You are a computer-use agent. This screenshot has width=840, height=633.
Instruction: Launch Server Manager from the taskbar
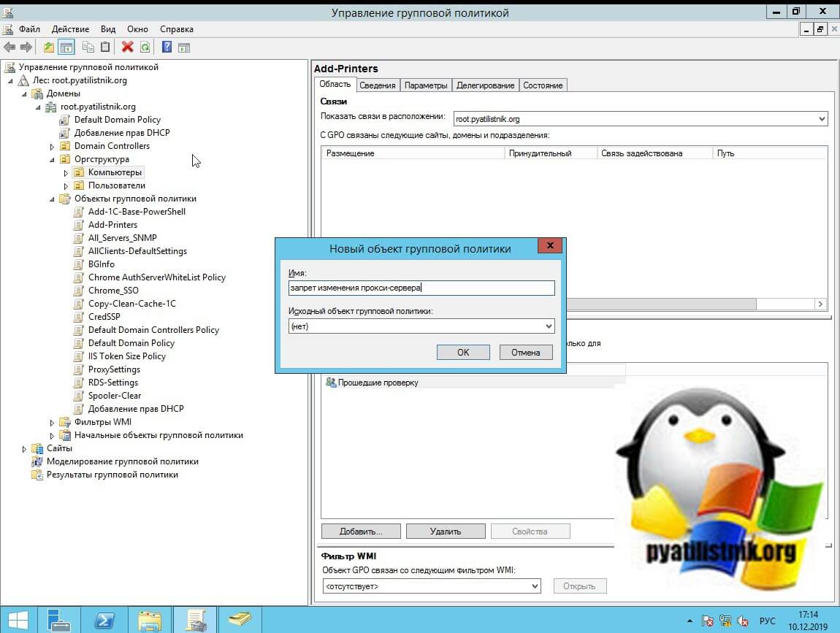(59, 620)
